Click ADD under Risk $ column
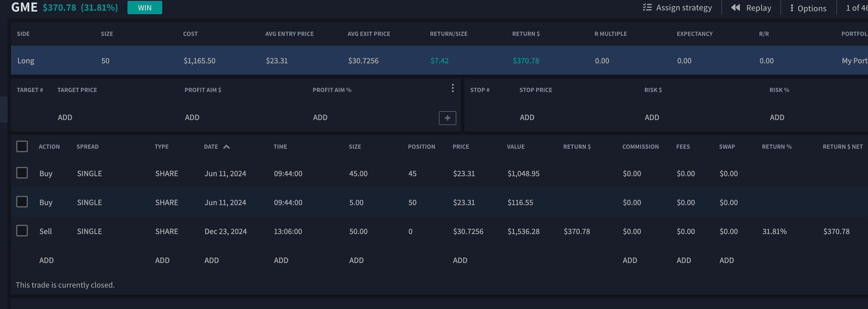The width and height of the screenshot is (868, 309). click(x=652, y=117)
